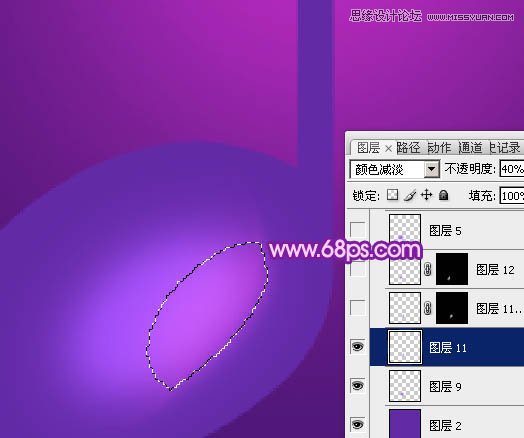Select the 图层 5 layer name

point(445,231)
